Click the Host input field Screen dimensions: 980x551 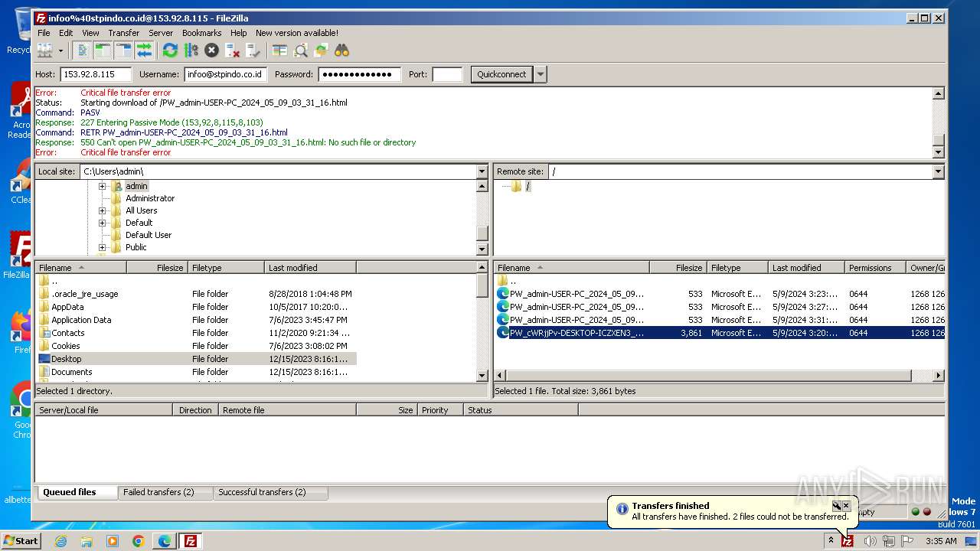pos(96,74)
